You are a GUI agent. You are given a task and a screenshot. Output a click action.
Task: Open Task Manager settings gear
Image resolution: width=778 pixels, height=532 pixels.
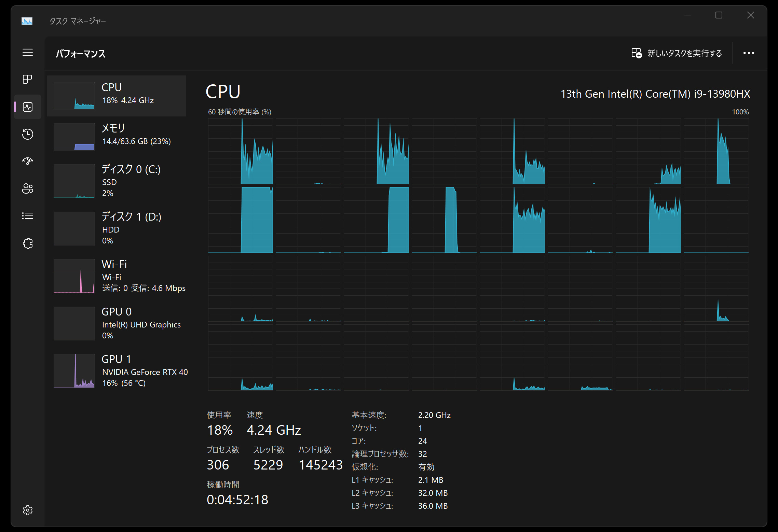[28, 510]
